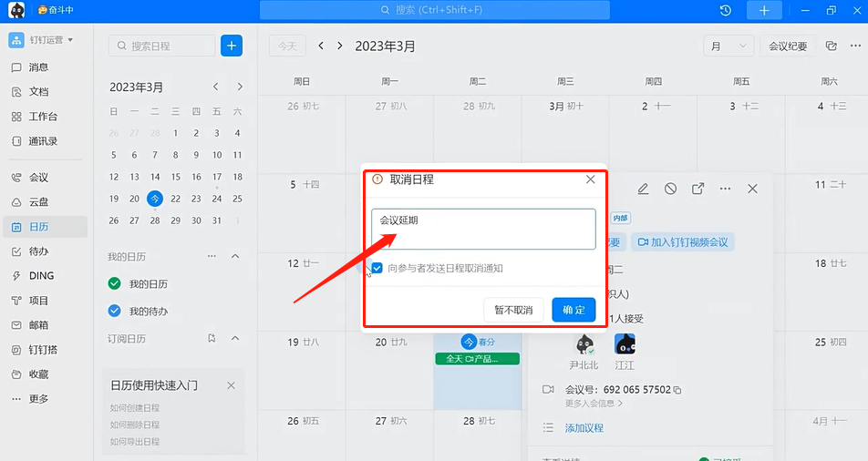Click the plus button in the title bar
The image size is (868, 461).
click(x=764, y=11)
